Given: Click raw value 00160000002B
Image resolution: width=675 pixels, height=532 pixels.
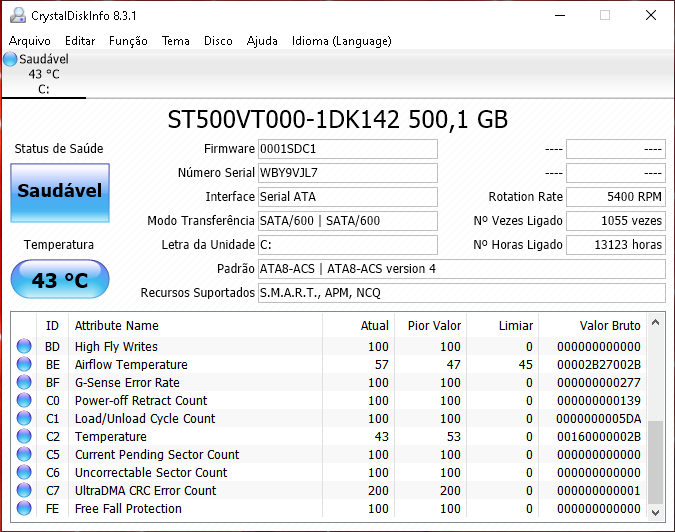Looking at the screenshot, I should [599, 436].
